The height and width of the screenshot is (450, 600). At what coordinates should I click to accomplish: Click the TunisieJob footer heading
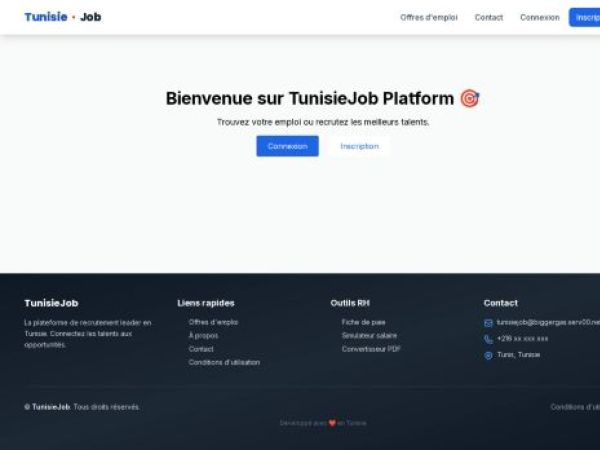[51, 303]
